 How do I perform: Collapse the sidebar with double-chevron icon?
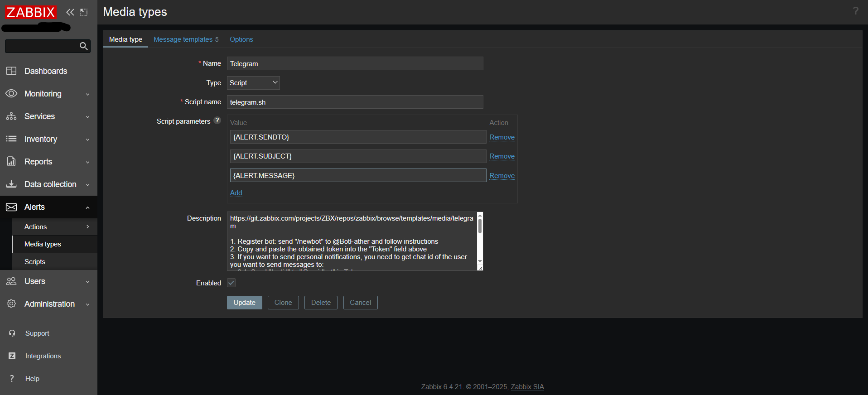(70, 12)
